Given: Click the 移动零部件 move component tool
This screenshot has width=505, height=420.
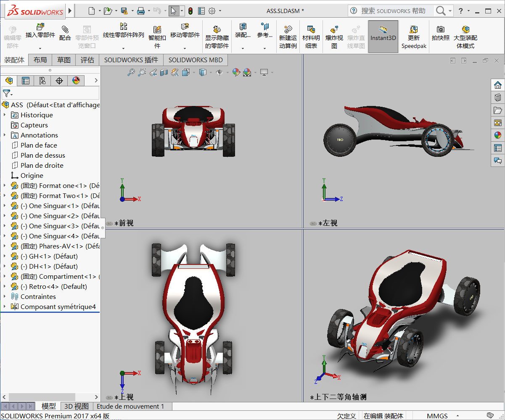Looking at the screenshot, I should click(x=185, y=31).
